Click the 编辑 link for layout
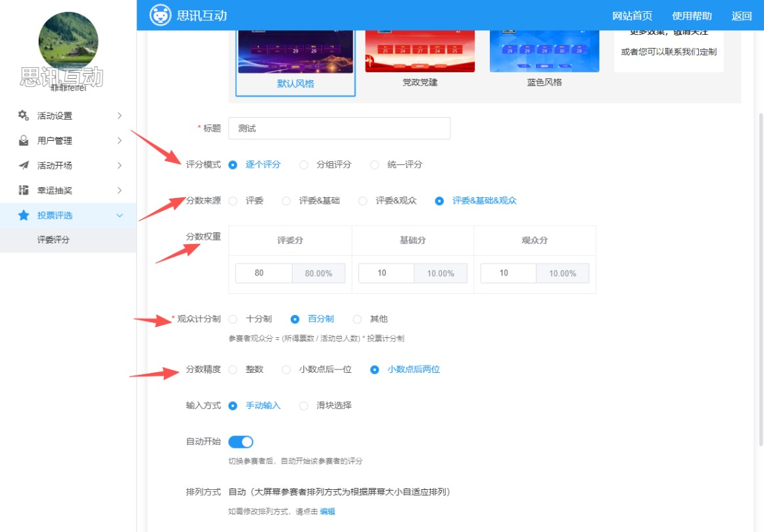The image size is (764, 532). tap(327, 512)
